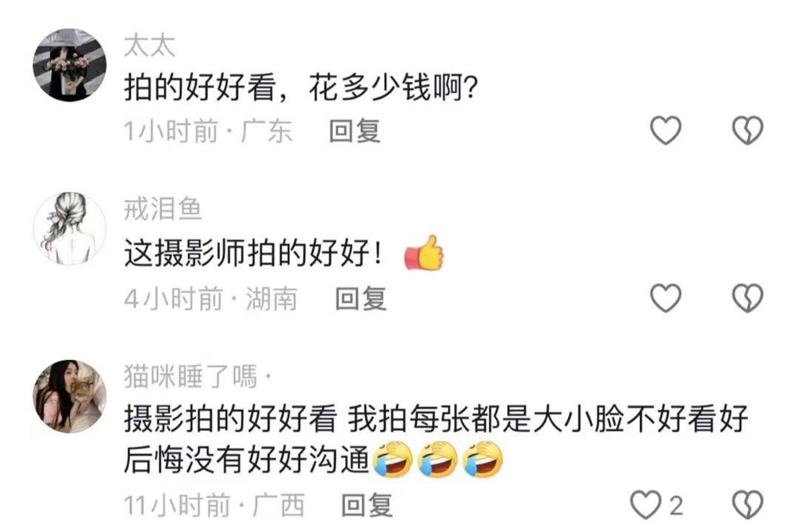The height and width of the screenshot is (532, 799).
Task: Like 太太's comment with the heart icon
Action: tap(666, 131)
